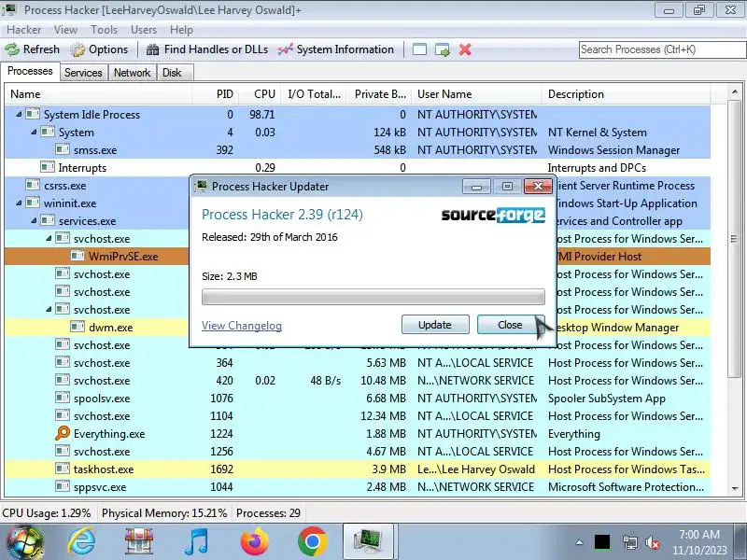The height and width of the screenshot is (560, 747).
Task: Click the SourceForge logo in the updater
Action: pos(493,215)
